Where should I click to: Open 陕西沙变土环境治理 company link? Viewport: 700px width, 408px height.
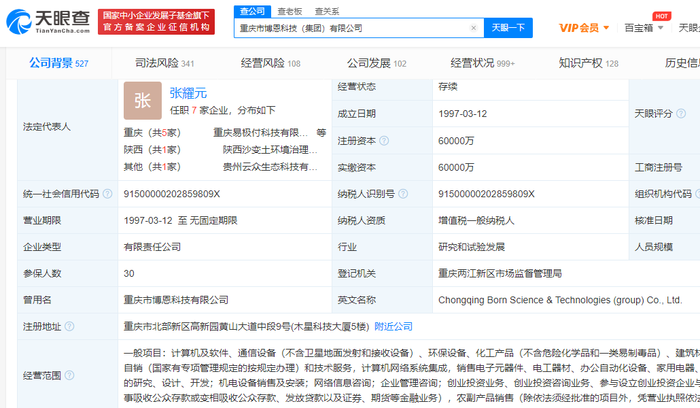(270, 150)
